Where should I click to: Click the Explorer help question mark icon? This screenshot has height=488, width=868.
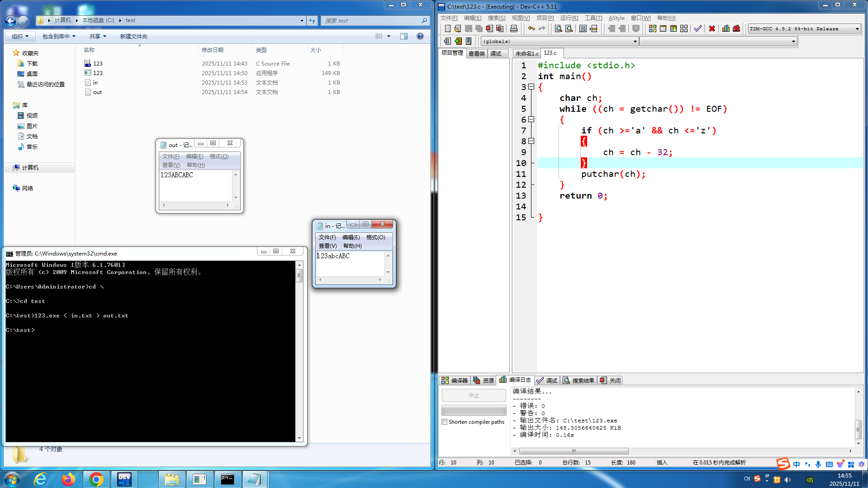(x=420, y=36)
